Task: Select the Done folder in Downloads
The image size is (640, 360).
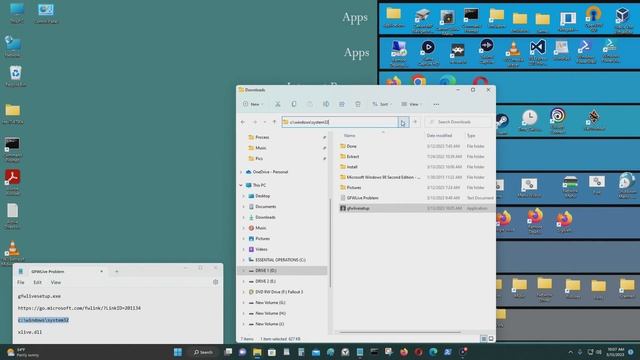Action: [x=416, y=146]
